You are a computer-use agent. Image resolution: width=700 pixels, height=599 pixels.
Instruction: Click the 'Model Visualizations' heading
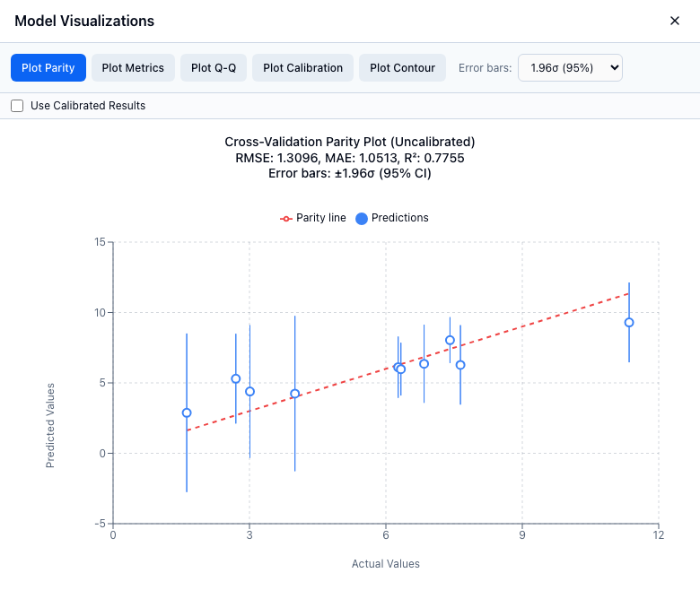point(84,21)
